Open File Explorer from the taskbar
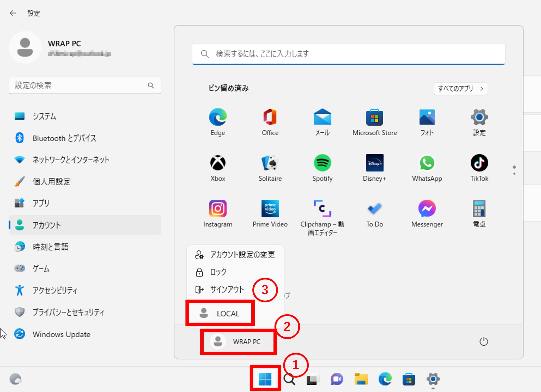 coord(361,379)
